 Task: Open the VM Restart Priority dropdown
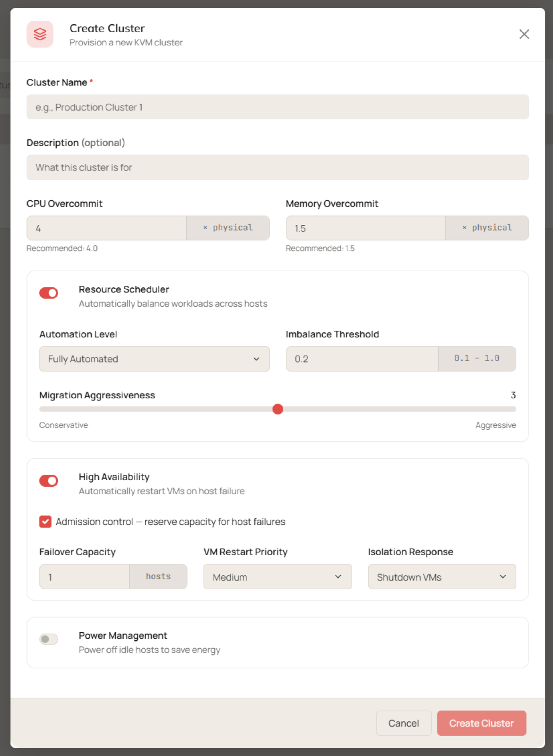[x=277, y=576]
